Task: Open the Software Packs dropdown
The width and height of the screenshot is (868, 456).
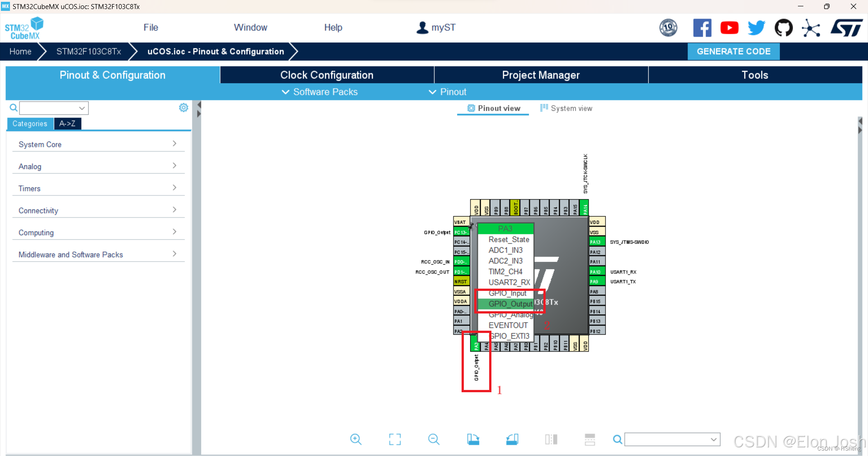Action: [320, 92]
